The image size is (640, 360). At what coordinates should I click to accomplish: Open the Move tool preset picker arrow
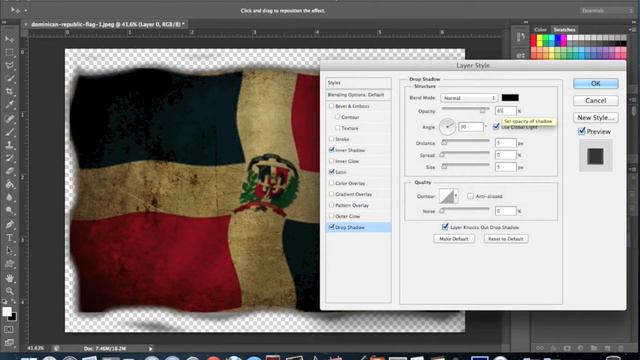tap(26, 10)
